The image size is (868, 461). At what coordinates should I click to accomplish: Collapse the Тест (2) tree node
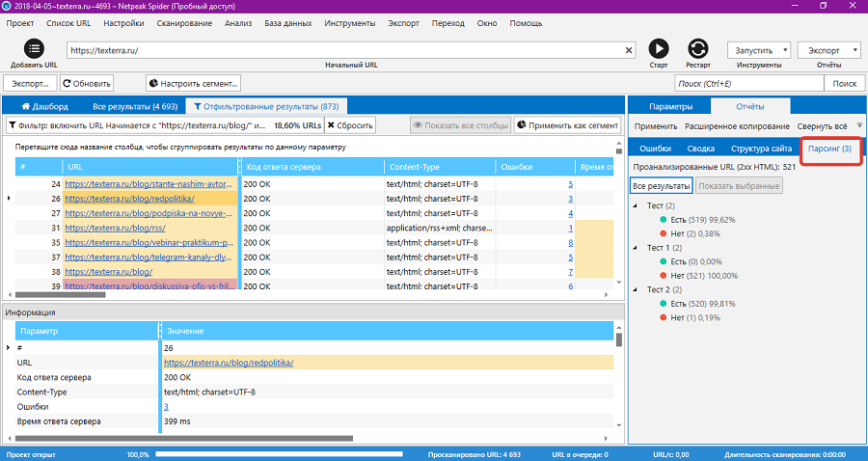click(x=635, y=205)
